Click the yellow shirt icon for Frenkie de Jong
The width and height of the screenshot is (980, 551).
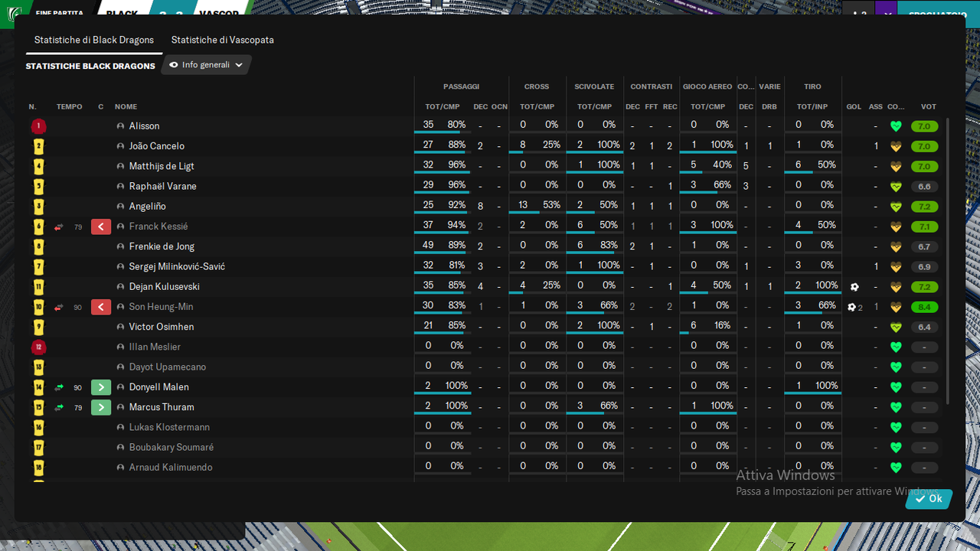coord(38,246)
